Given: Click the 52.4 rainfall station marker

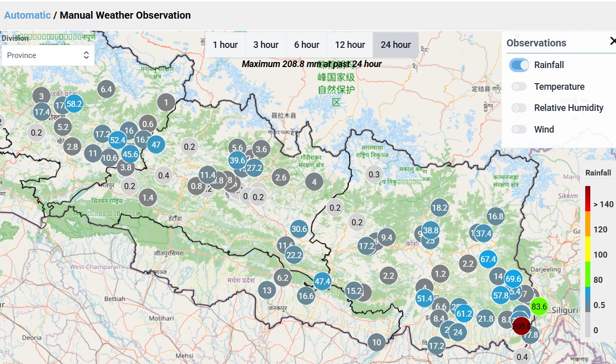Looking at the screenshot, I should [117, 140].
